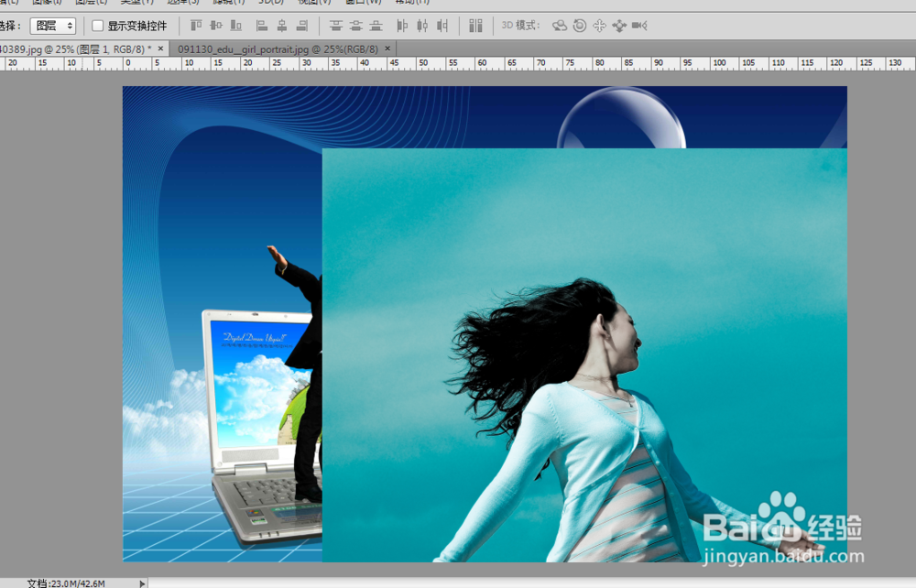Close the 40389.jpg document tab
This screenshot has height=588, width=916.
[x=160, y=49]
